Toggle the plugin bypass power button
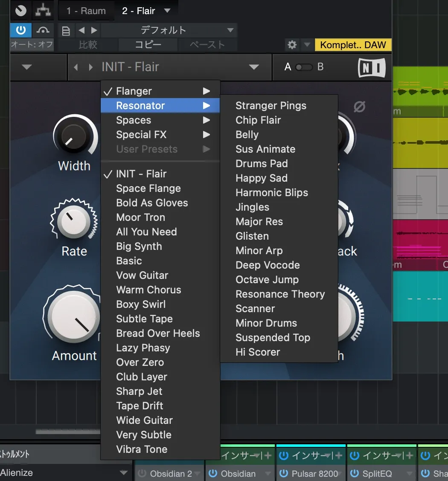The image size is (448, 481). 20,30
